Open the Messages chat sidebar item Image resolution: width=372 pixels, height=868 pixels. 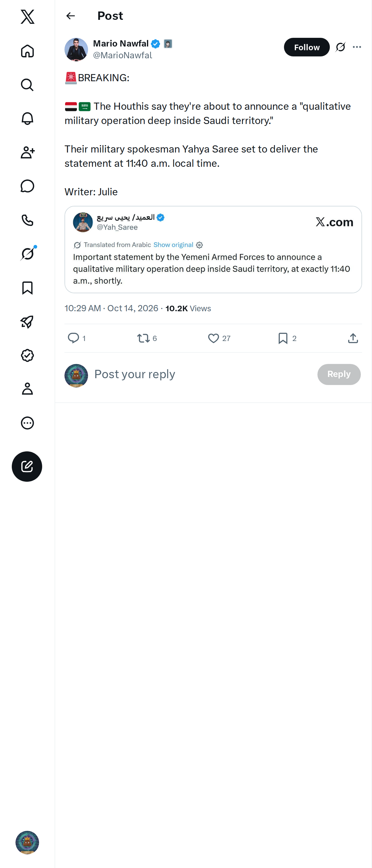pos(27,186)
